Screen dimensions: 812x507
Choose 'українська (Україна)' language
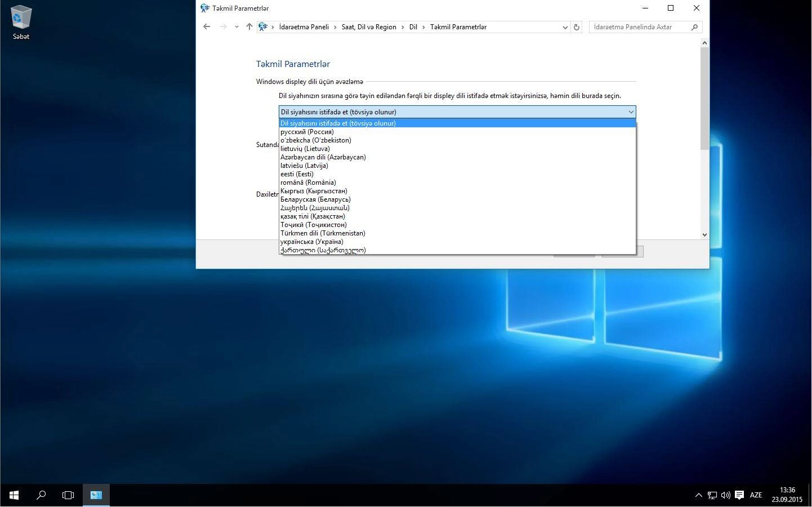pyautogui.click(x=457, y=242)
